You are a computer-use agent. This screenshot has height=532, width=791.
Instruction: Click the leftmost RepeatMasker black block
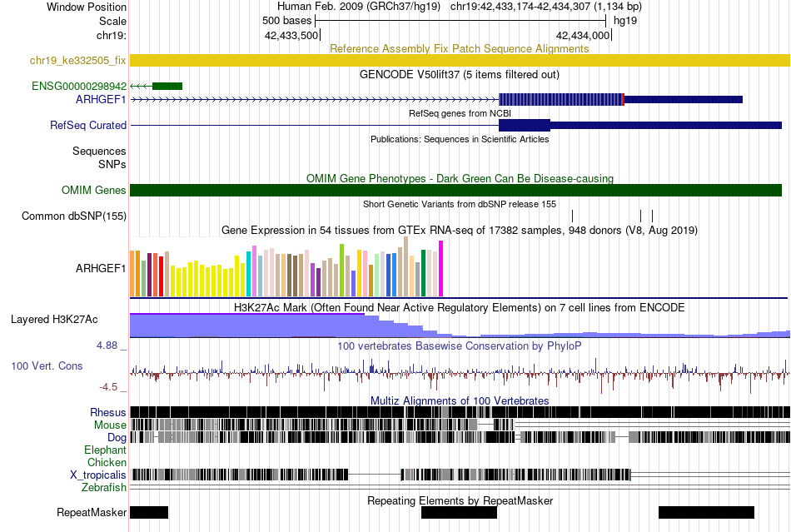tap(149, 512)
